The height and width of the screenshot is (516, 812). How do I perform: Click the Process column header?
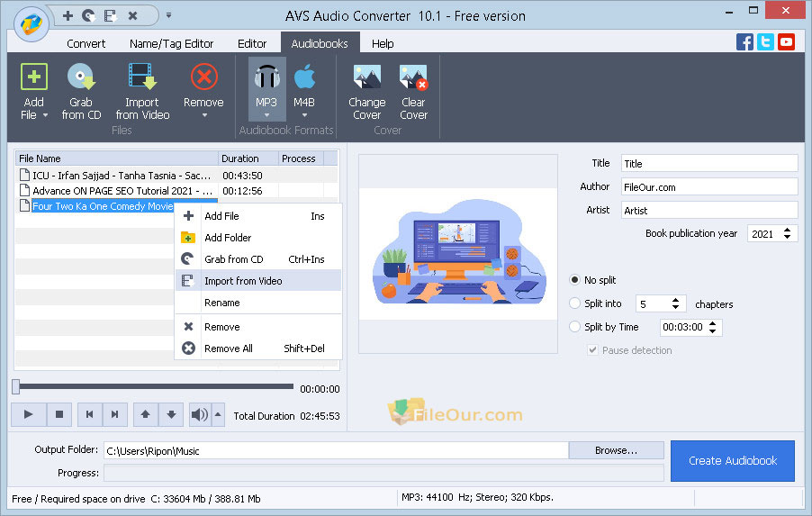(301, 158)
